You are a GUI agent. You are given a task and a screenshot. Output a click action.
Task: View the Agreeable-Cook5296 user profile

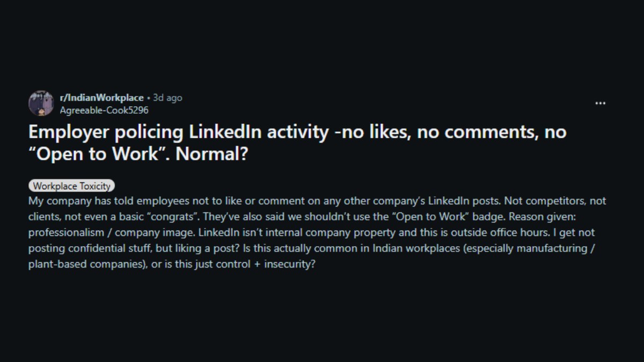pyautogui.click(x=104, y=110)
